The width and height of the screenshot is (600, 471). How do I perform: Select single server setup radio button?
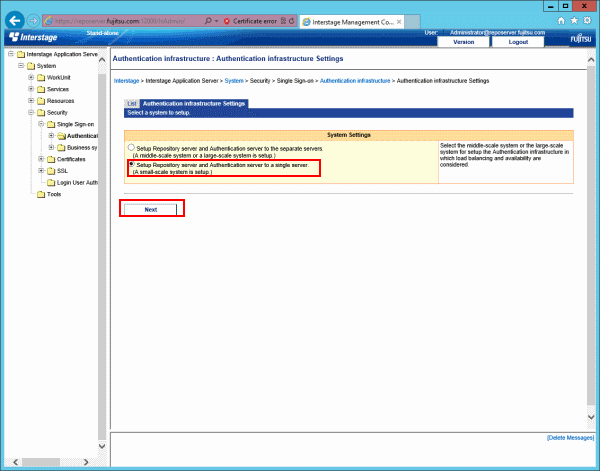pyautogui.click(x=131, y=164)
